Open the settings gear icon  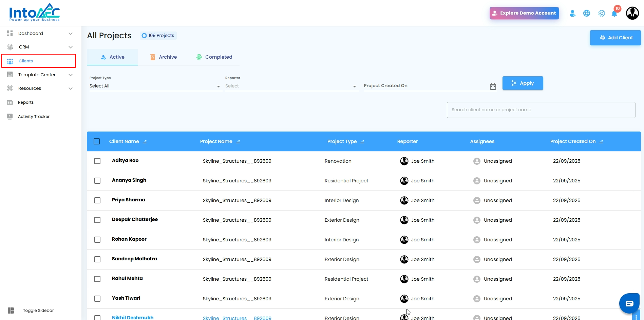click(x=602, y=14)
